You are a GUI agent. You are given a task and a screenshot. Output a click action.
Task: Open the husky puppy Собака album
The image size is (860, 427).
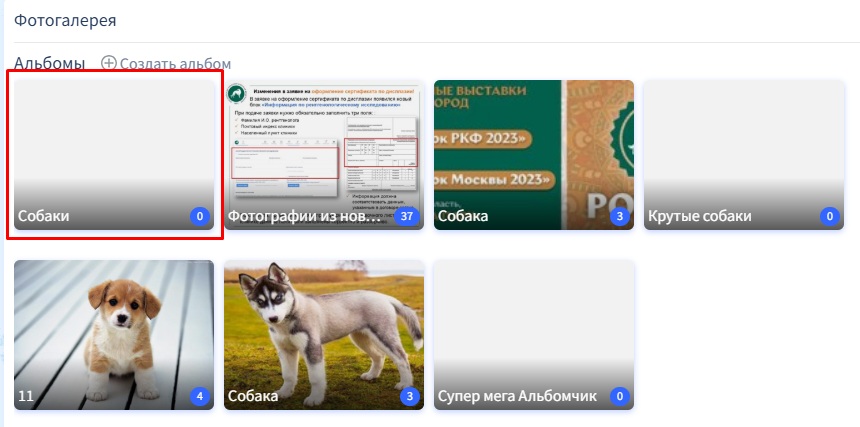point(324,335)
